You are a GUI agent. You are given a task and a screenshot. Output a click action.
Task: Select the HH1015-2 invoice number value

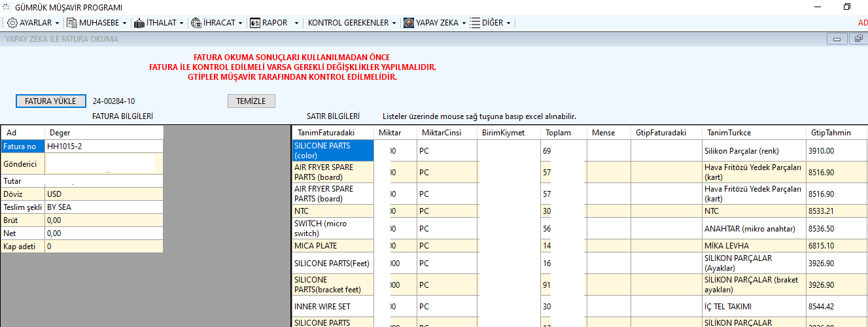[103, 146]
